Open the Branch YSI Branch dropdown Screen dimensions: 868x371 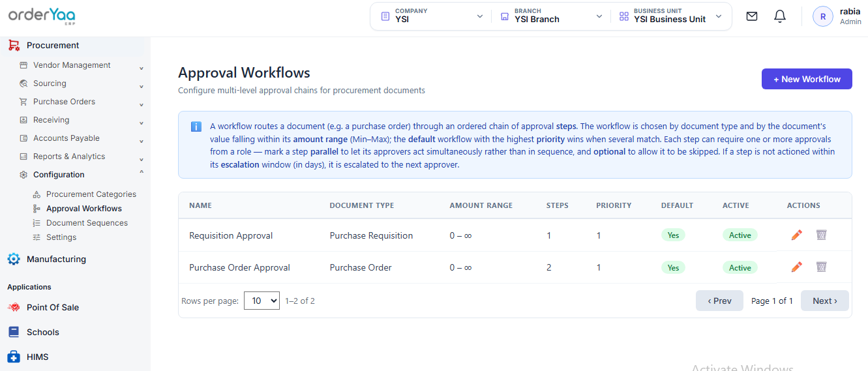click(551, 16)
